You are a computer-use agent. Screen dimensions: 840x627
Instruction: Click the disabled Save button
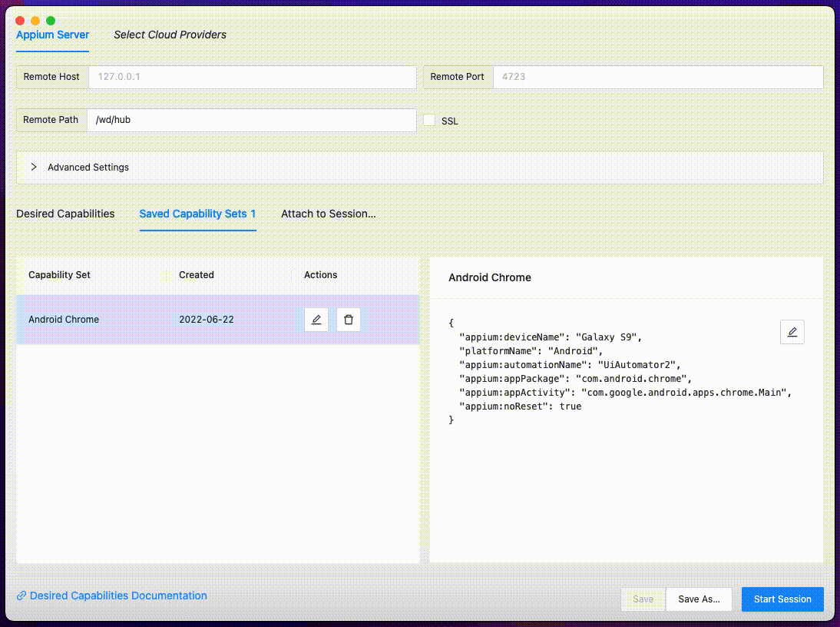click(643, 599)
